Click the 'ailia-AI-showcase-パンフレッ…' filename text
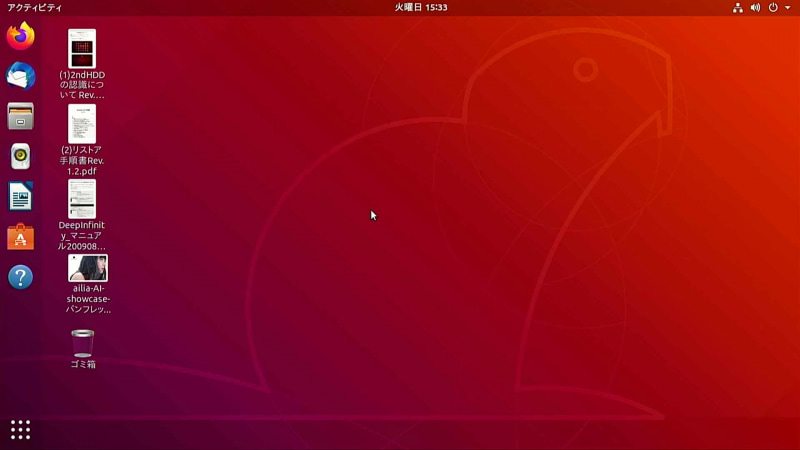Image resolution: width=800 pixels, height=450 pixels. click(88, 299)
